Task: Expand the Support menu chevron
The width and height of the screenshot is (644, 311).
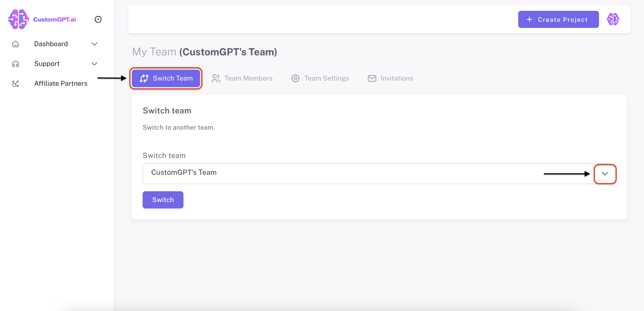Action: click(x=94, y=64)
